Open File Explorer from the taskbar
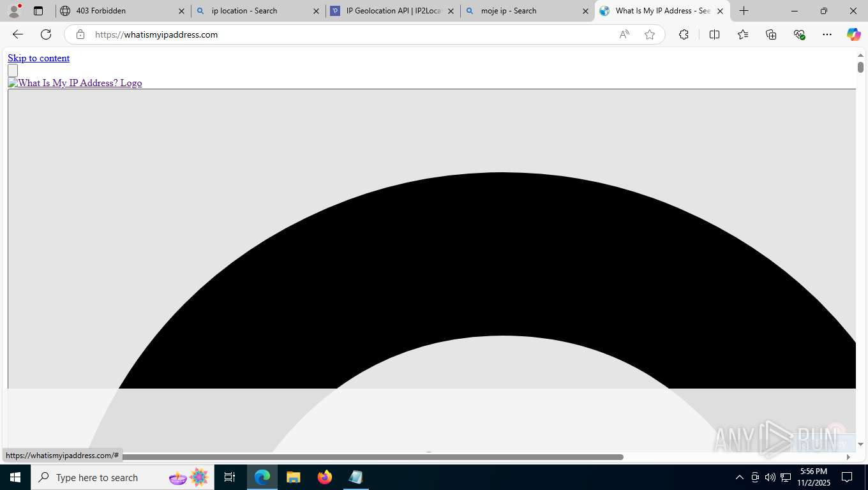The height and width of the screenshot is (490, 868). tap(293, 477)
